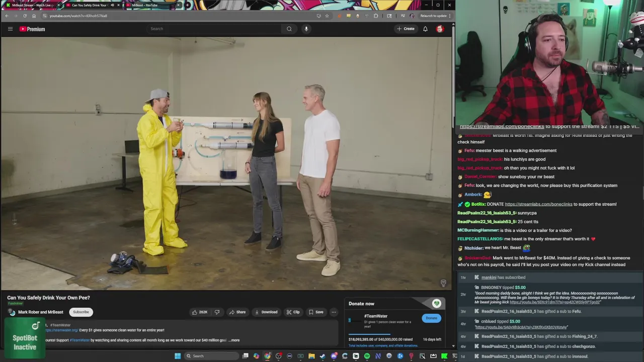Image resolution: width=644 pixels, height=362 pixels.
Task: Click the YouTube Create button
Action: point(406,29)
